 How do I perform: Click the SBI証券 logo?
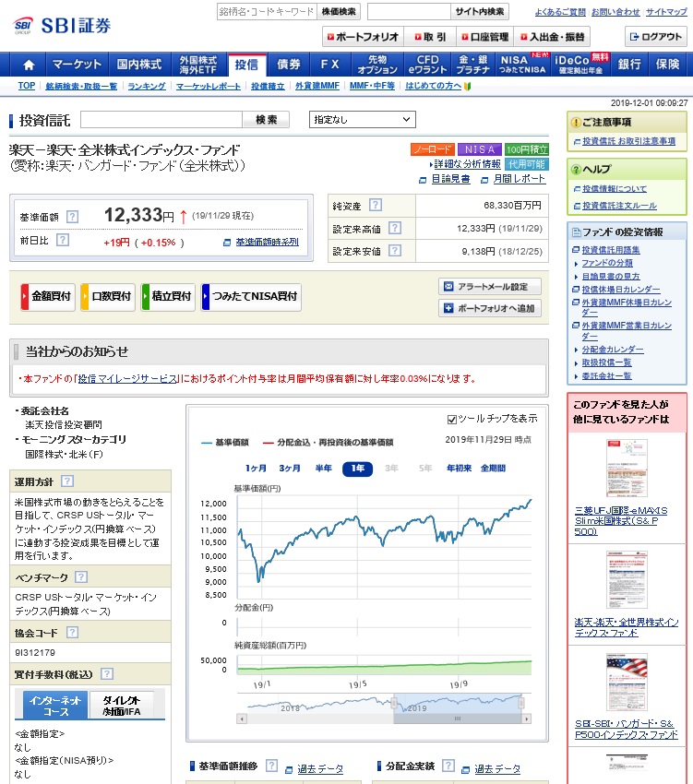point(62,25)
